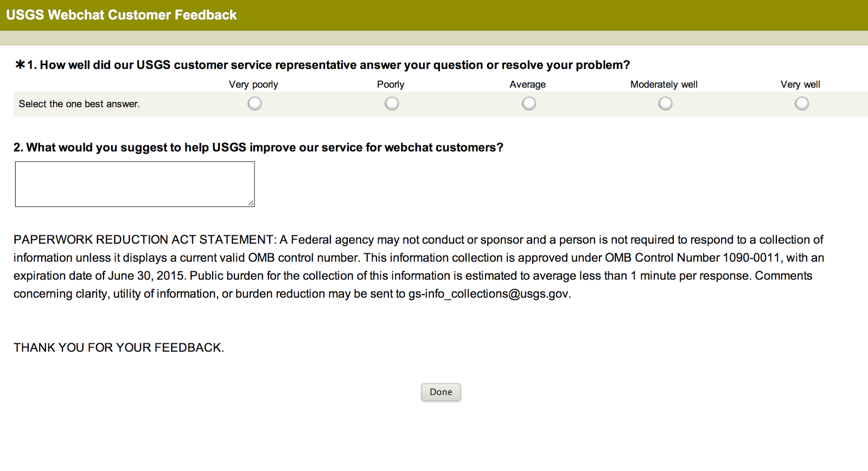Choose the "Poorly" rating option
The width and height of the screenshot is (868, 471).
(x=392, y=104)
